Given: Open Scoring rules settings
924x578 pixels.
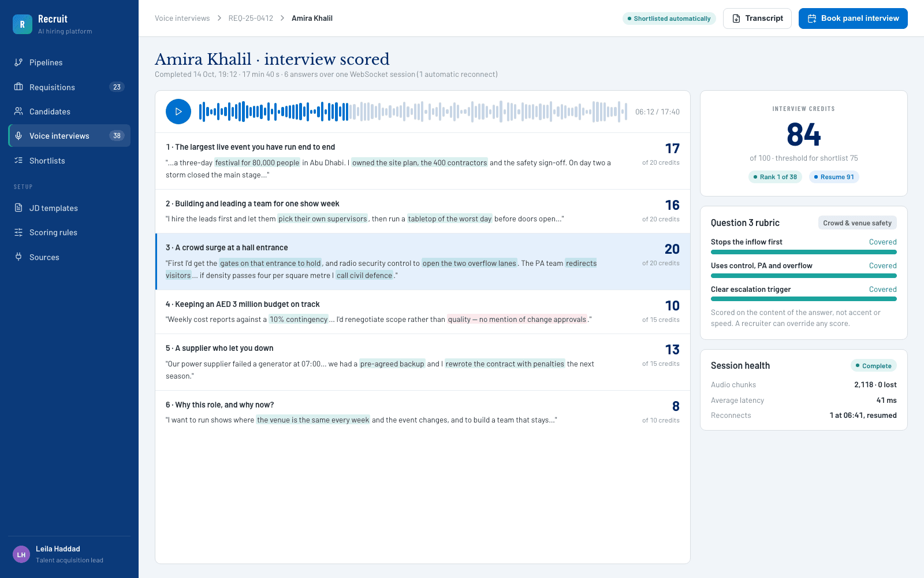Looking at the screenshot, I should click(69, 232).
